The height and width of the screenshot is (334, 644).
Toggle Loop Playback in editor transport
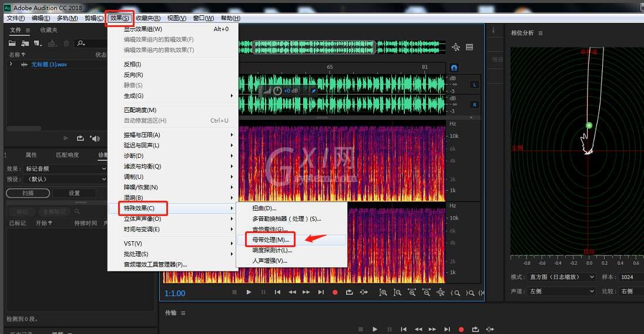(349, 292)
